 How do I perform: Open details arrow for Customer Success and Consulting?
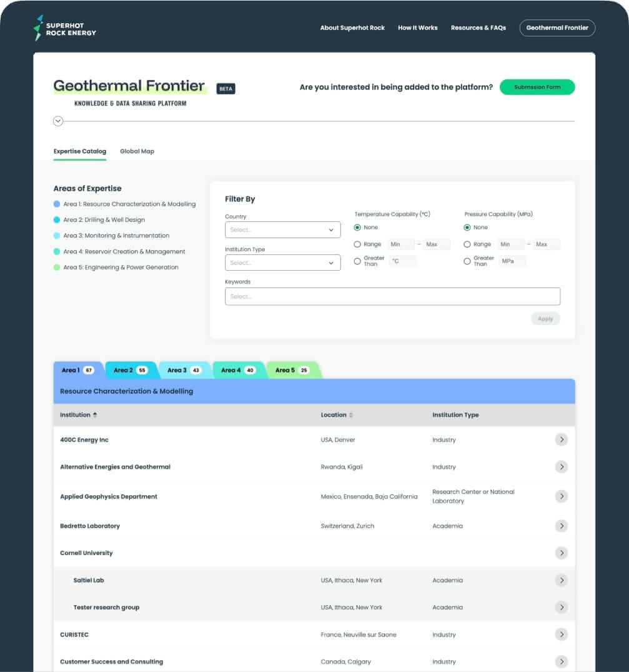pos(562,662)
